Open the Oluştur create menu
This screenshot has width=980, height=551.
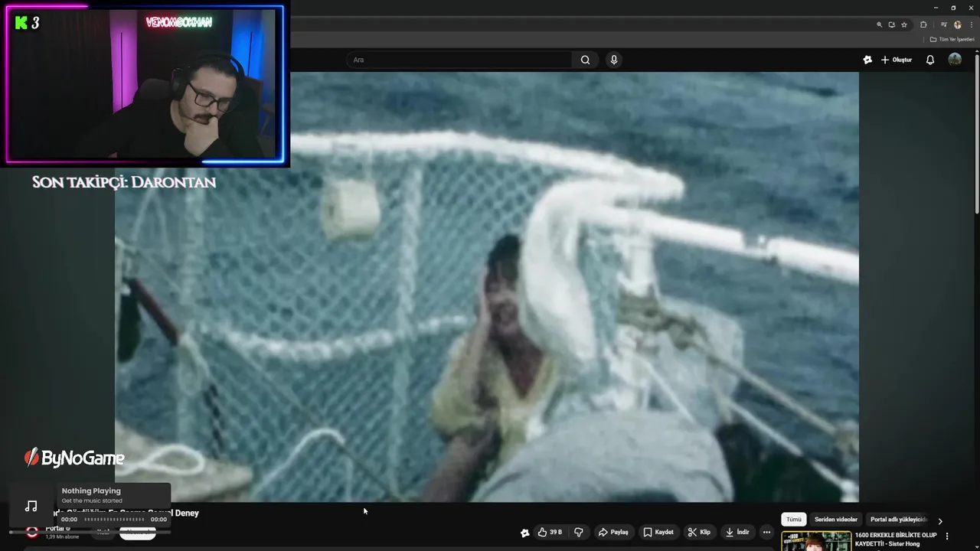tap(897, 60)
